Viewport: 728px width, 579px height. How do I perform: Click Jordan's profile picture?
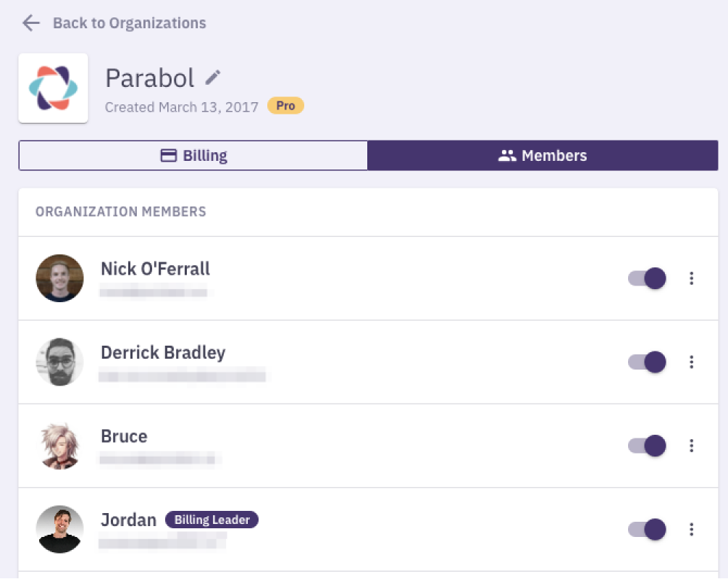coord(60,529)
